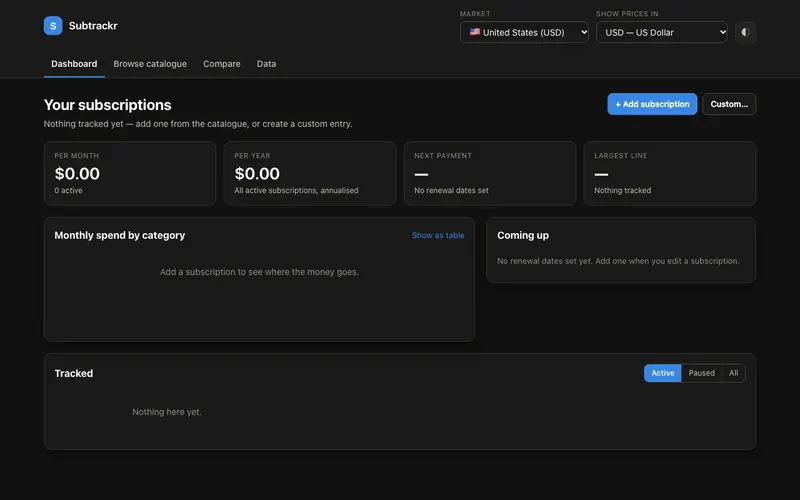This screenshot has width=800, height=500.
Task: Go to the Compare tab
Action: (221, 64)
